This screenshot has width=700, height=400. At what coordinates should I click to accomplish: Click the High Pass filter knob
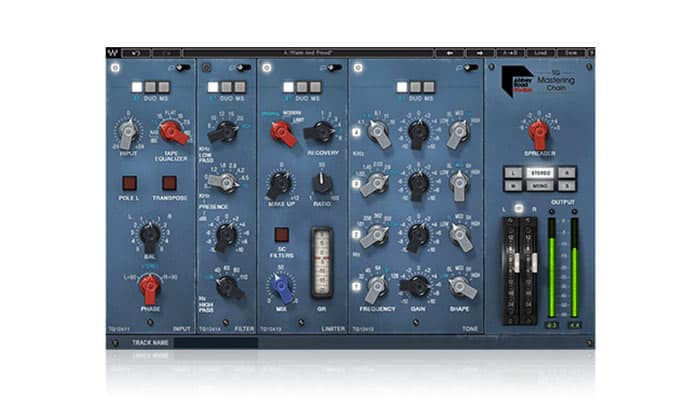click(x=229, y=287)
